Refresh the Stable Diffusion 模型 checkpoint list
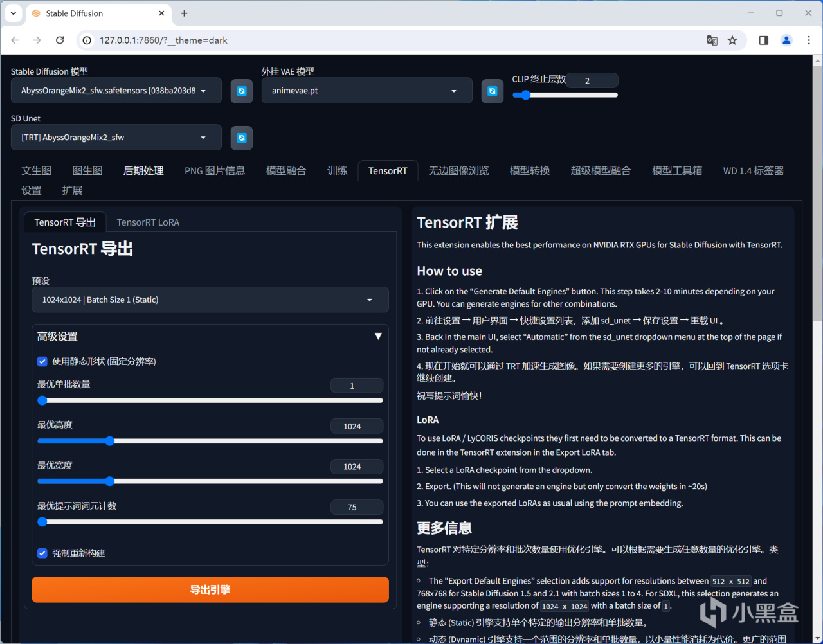This screenshot has width=823, height=644. (242, 91)
